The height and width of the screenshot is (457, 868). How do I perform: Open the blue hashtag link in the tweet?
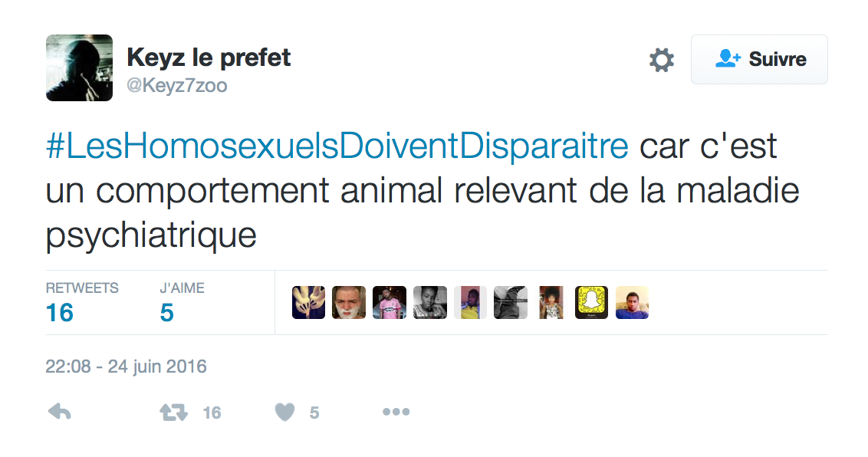pos(337,147)
